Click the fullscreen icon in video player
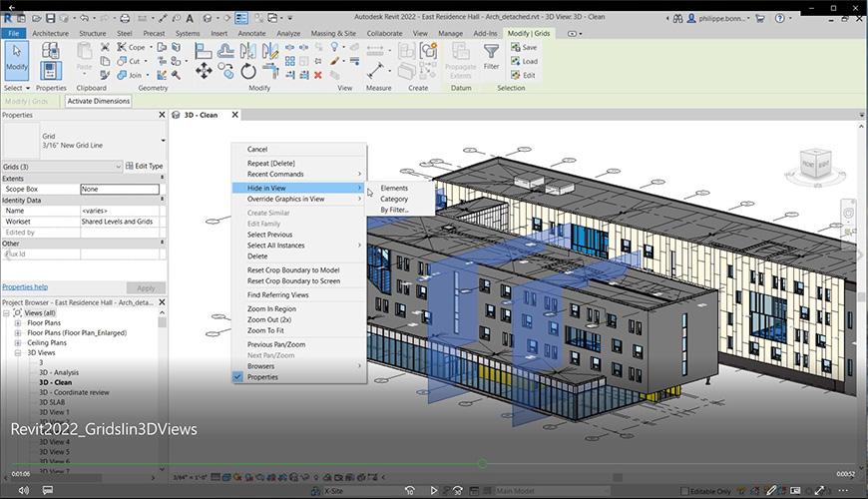The image size is (868, 499). [x=819, y=490]
